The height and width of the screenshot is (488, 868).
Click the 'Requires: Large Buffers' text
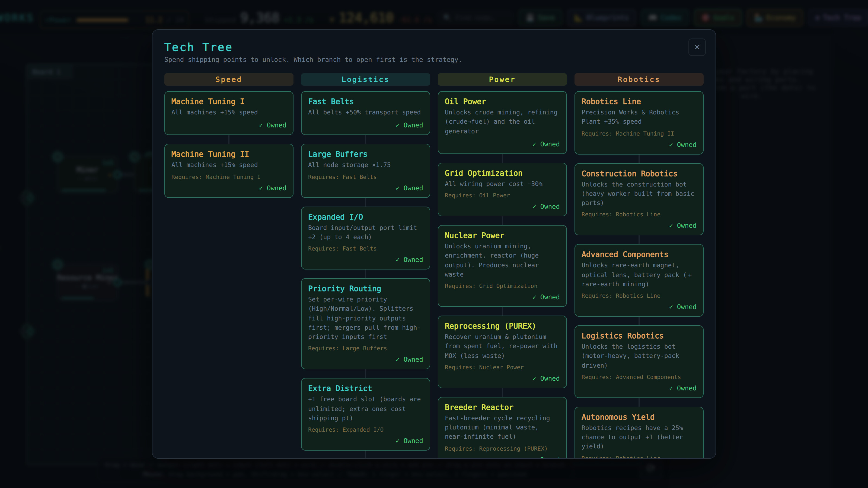click(x=347, y=348)
